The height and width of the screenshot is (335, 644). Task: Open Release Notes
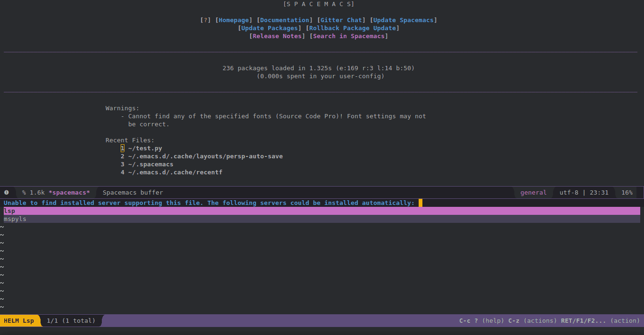coord(277,36)
